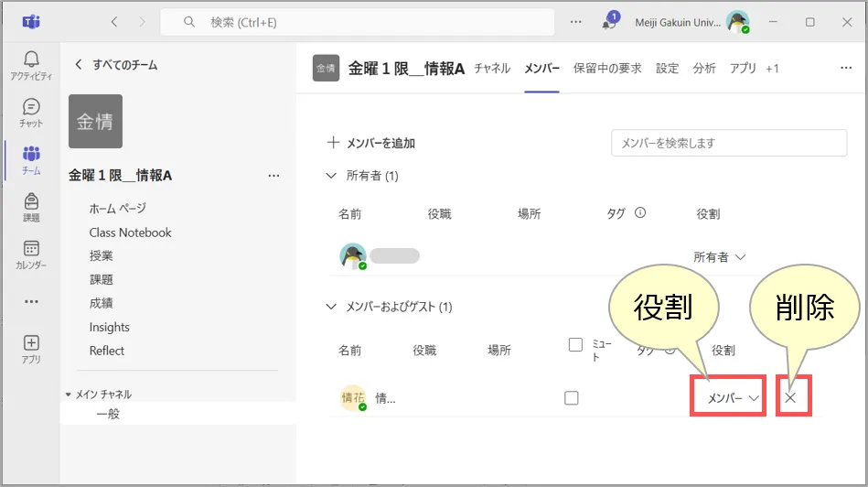Click the notifications bell with badge

coord(608,23)
